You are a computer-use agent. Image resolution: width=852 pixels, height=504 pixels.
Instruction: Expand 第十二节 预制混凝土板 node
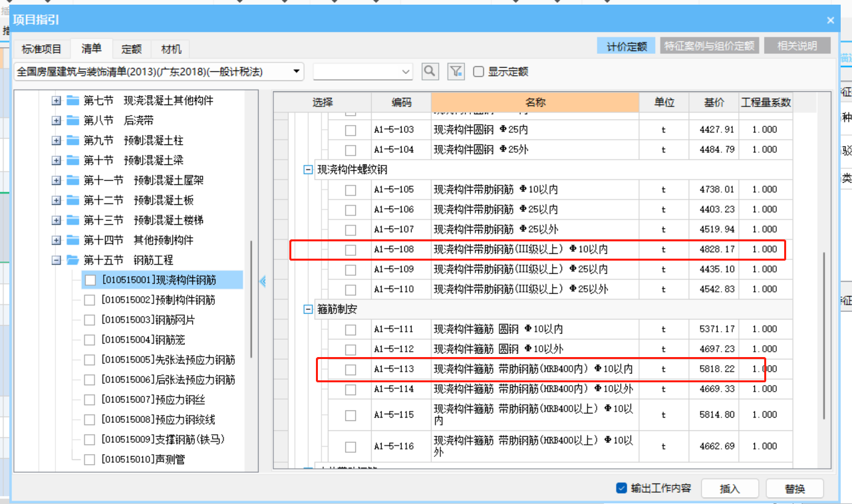[x=56, y=200]
